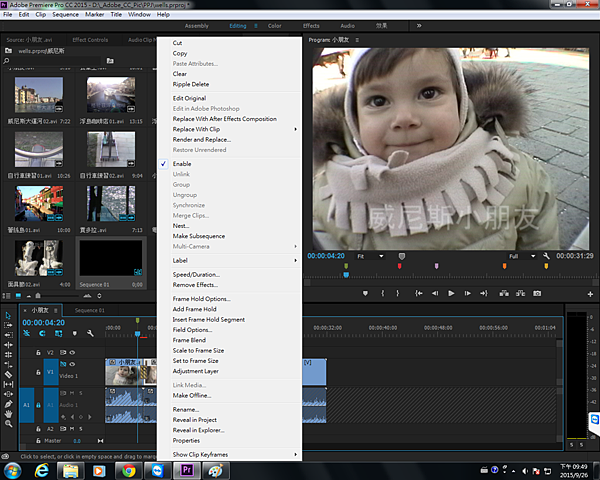Open the Full playback resolution dropdown

point(522,256)
